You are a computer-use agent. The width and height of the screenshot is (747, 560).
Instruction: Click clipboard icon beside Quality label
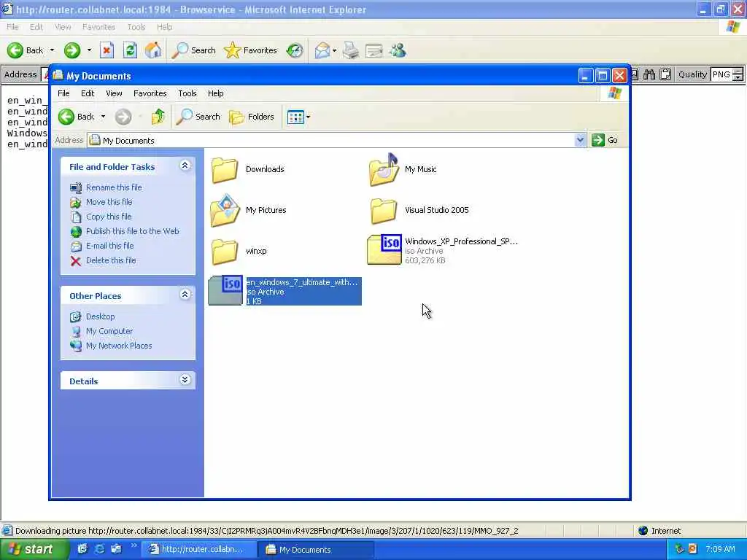click(x=665, y=75)
